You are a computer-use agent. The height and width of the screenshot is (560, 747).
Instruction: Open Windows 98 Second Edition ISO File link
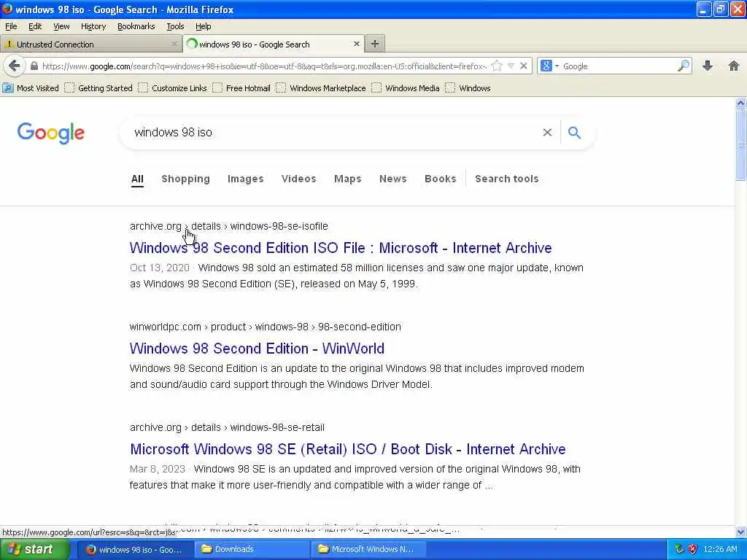(x=341, y=248)
